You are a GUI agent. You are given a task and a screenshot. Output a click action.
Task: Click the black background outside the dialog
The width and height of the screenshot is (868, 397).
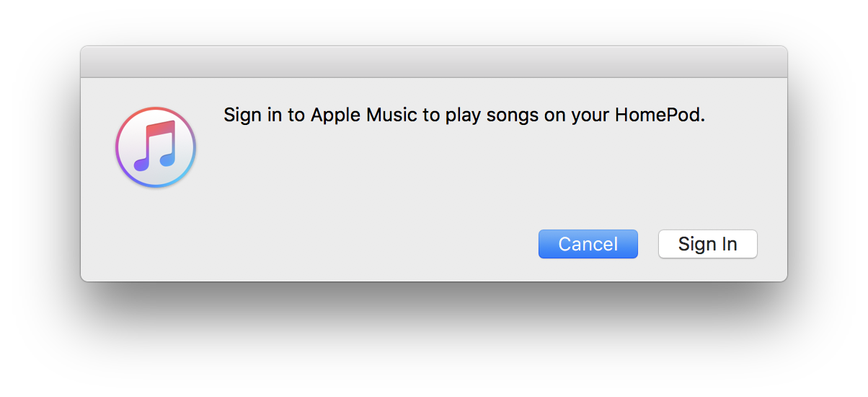point(433,339)
